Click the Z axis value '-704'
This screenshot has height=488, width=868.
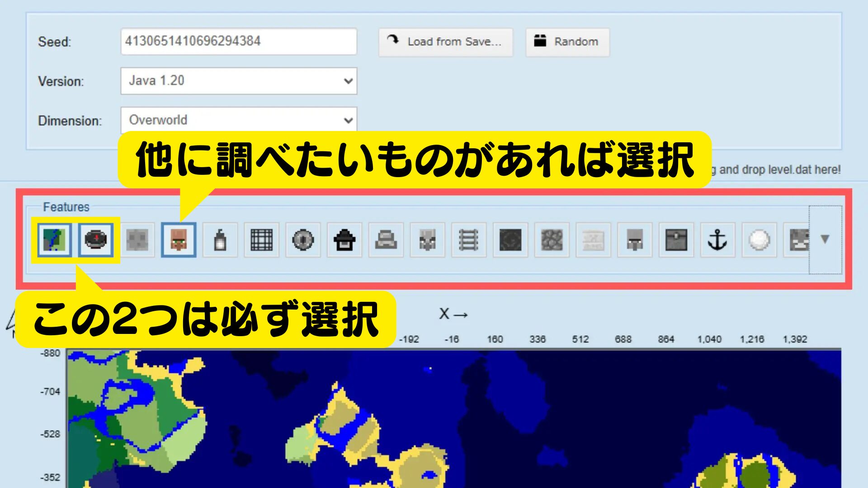(50, 391)
